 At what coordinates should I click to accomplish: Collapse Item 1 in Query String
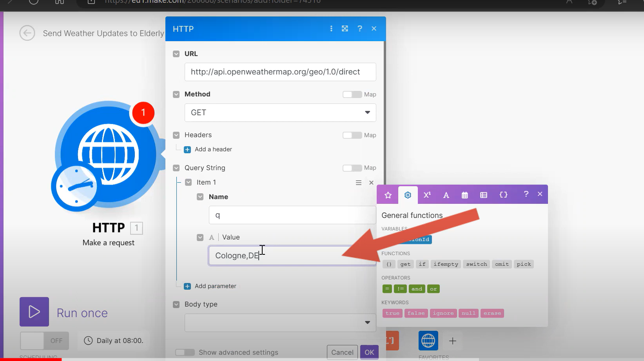[189, 182]
